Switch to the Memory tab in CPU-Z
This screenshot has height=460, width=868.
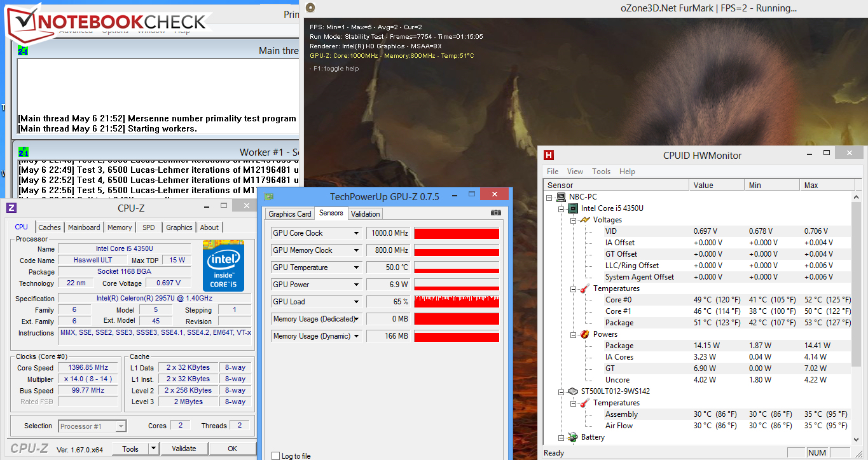(120, 227)
